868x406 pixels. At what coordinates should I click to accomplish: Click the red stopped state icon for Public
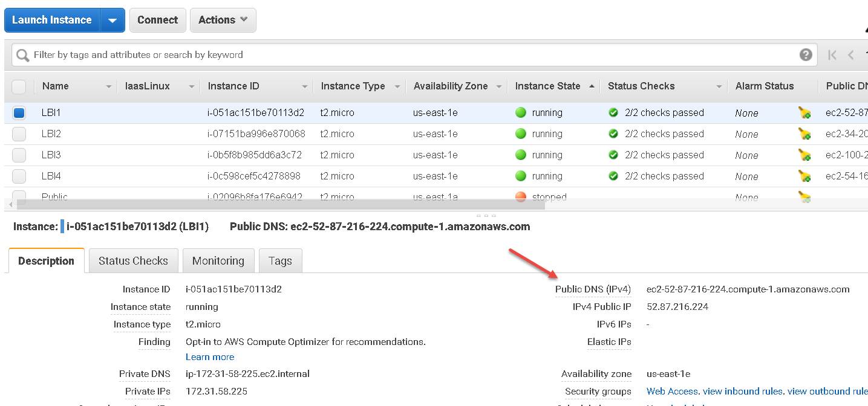521,196
